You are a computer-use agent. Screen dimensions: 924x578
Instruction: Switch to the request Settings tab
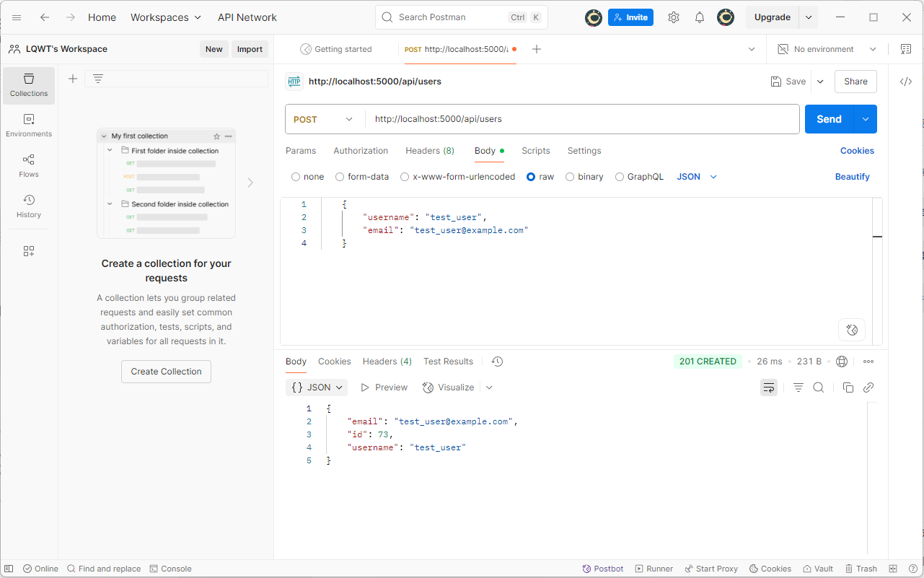point(584,151)
